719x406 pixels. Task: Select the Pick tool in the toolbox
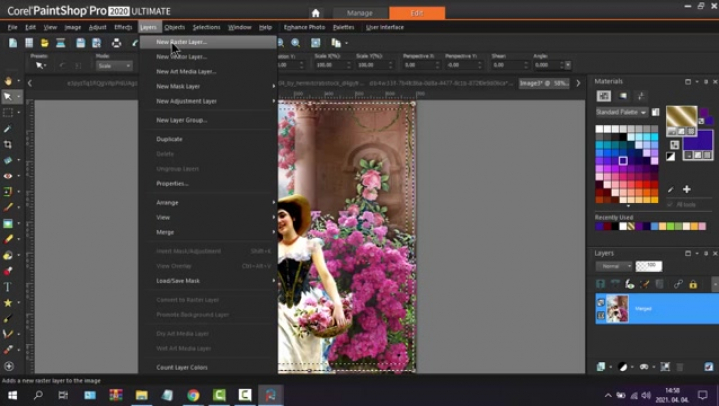pyautogui.click(x=8, y=96)
